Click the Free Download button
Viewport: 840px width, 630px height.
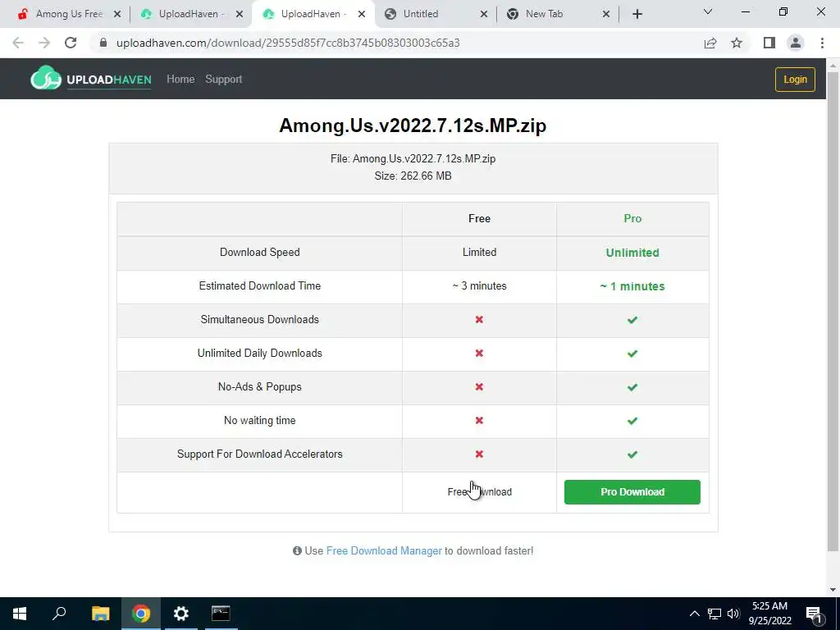[479, 492]
